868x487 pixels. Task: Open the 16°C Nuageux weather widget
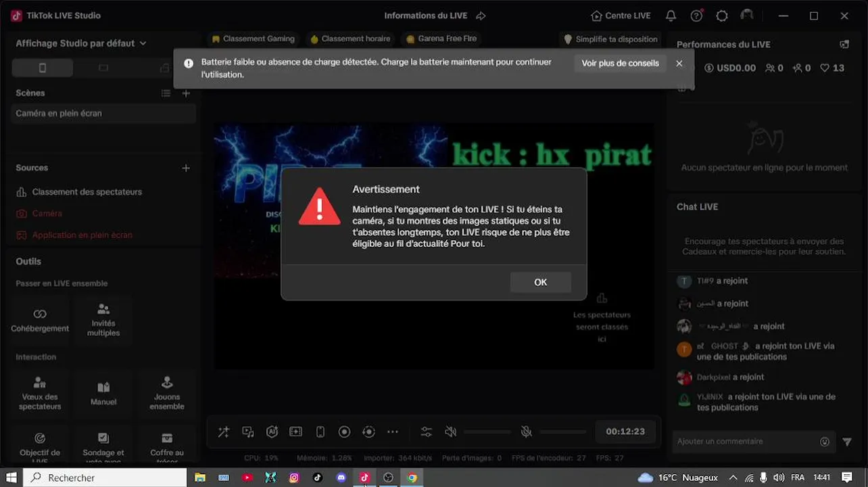coord(678,478)
